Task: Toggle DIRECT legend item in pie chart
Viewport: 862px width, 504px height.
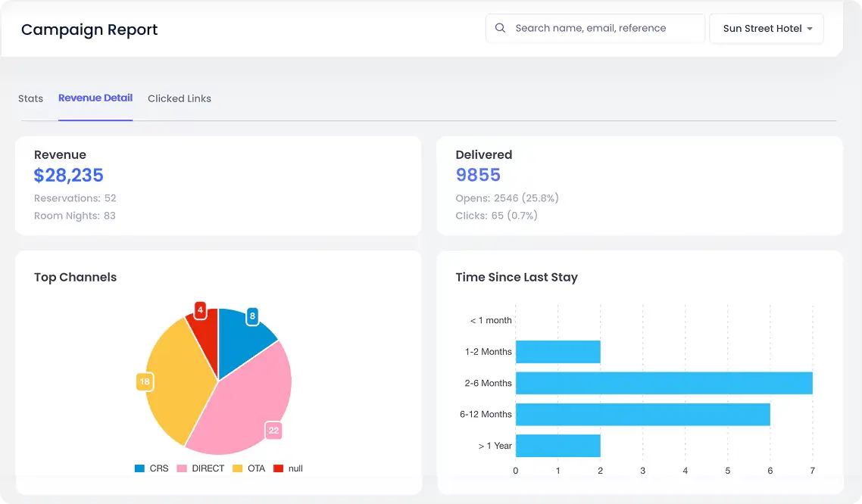Action: pyautogui.click(x=201, y=468)
